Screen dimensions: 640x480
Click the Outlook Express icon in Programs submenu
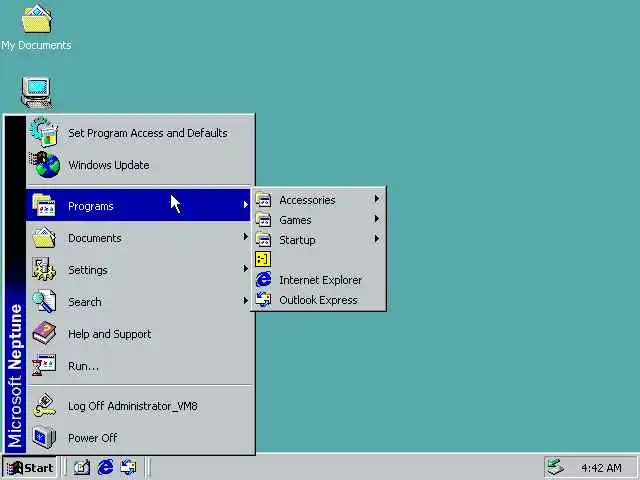[263, 300]
